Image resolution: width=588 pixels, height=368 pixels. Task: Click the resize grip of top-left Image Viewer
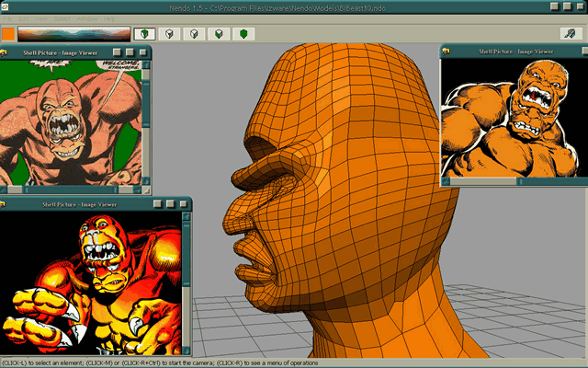[147, 190]
